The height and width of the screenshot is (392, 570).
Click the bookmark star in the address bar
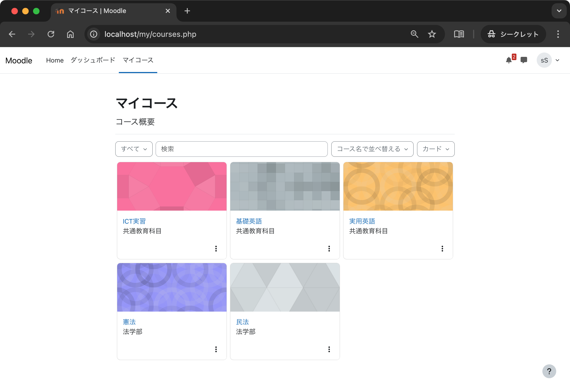click(432, 34)
